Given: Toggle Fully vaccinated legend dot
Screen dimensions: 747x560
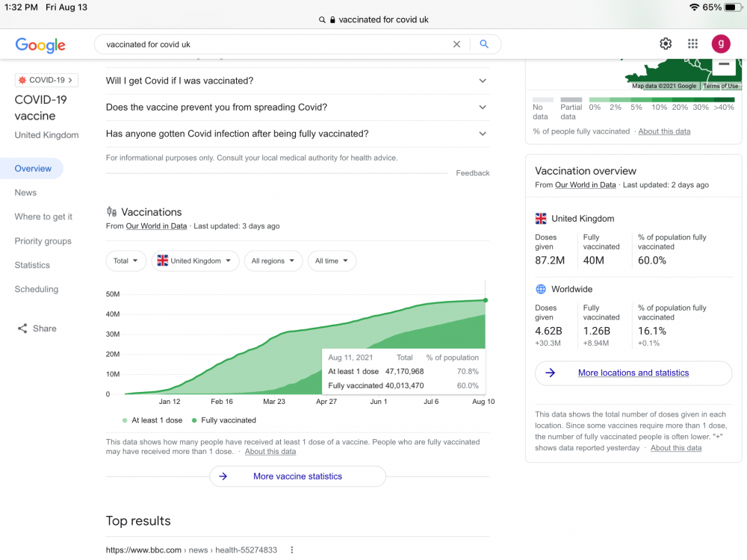Looking at the screenshot, I should pos(194,420).
